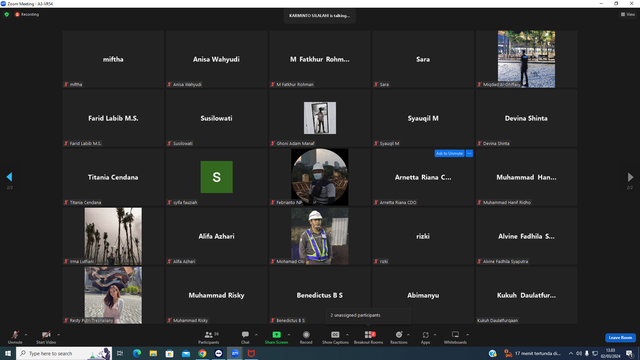This screenshot has height=360, width=640.
Task: Expand Apps options arrow
Action: click(435, 335)
